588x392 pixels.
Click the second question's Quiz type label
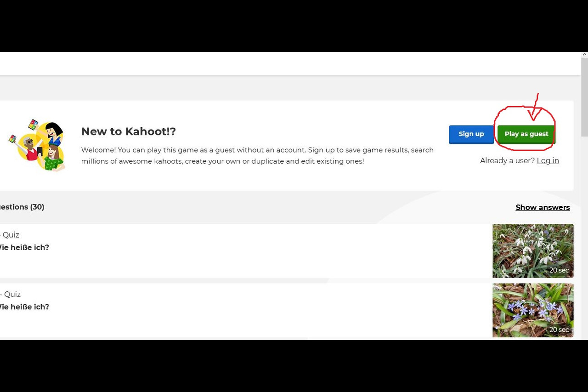coord(11,294)
